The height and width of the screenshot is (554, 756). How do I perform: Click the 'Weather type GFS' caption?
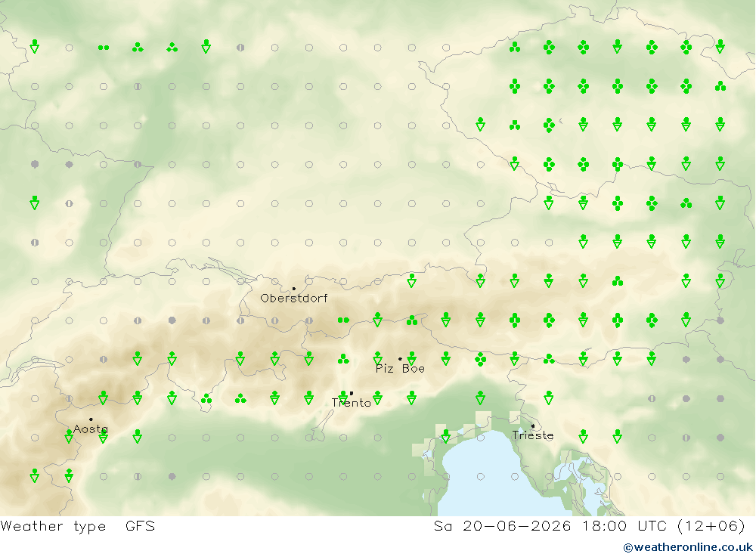coord(78,526)
